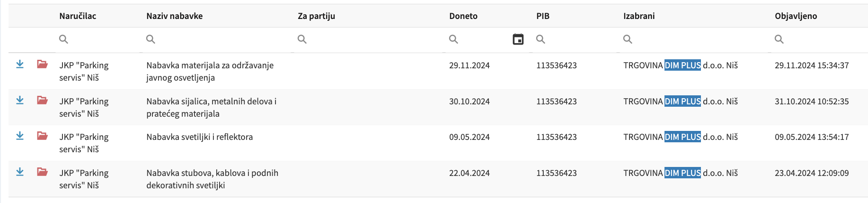
Task: Sort table by Doneto column header
Action: pos(463,16)
